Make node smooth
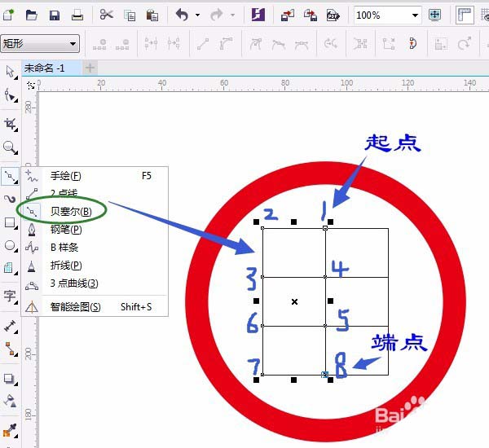This screenshot has height=448, width=489. pyautogui.click(x=279, y=44)
